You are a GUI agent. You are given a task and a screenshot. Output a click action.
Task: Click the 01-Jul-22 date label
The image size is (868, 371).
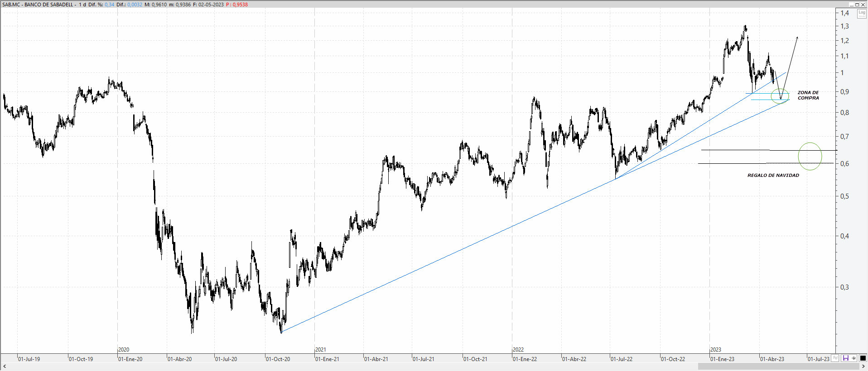(621, 359)
